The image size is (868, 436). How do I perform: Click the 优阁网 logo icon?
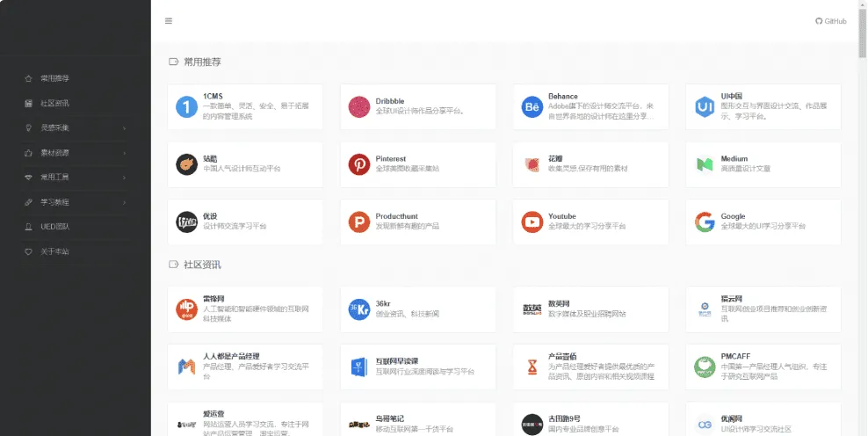click(705, 425)
